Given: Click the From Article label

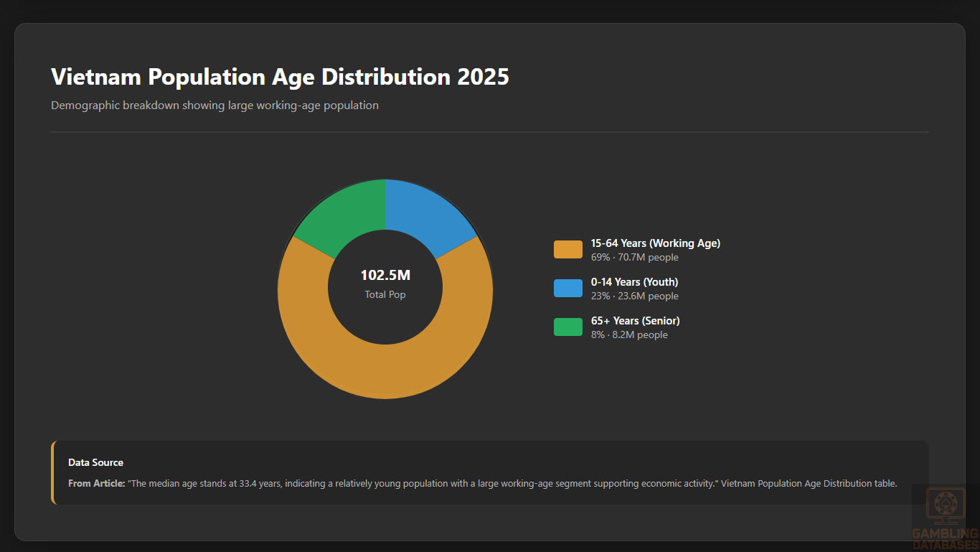Looking at the screenshot, I should (96, 484).
